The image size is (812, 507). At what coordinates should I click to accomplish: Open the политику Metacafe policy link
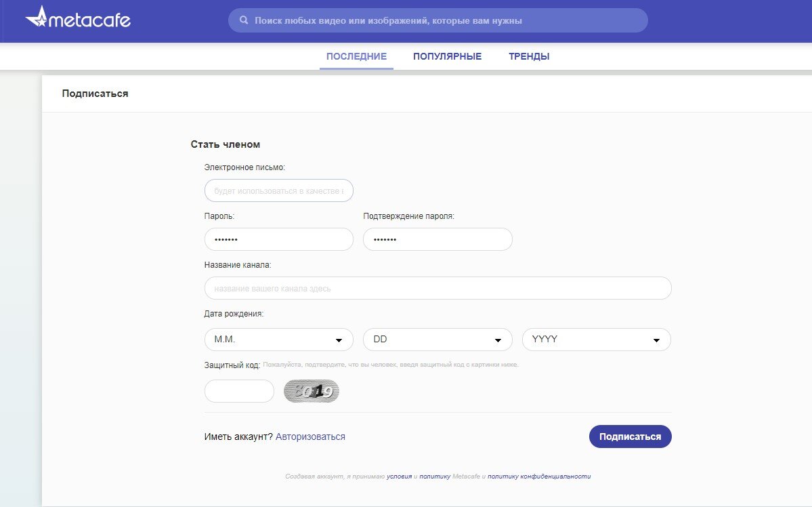click(x=434, y=476)
